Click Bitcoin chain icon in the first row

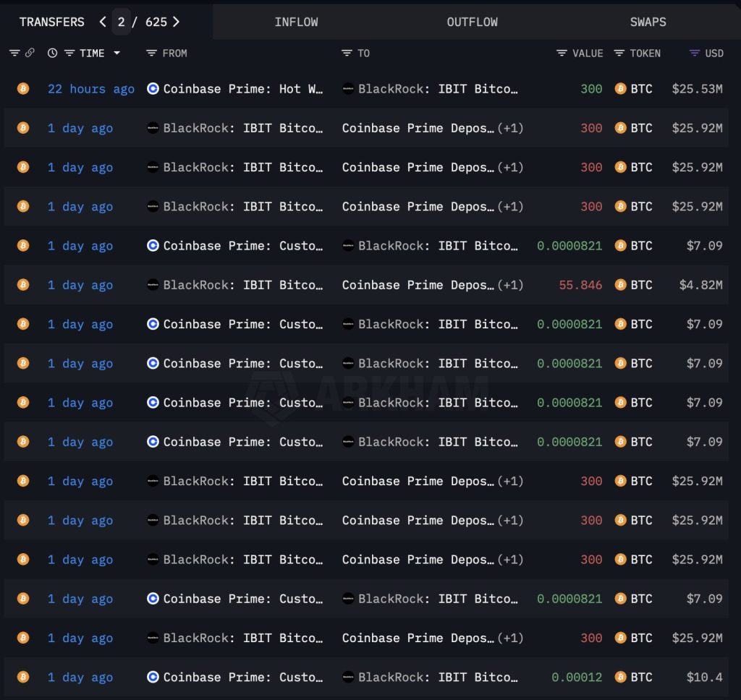click(x=23, y=88)
